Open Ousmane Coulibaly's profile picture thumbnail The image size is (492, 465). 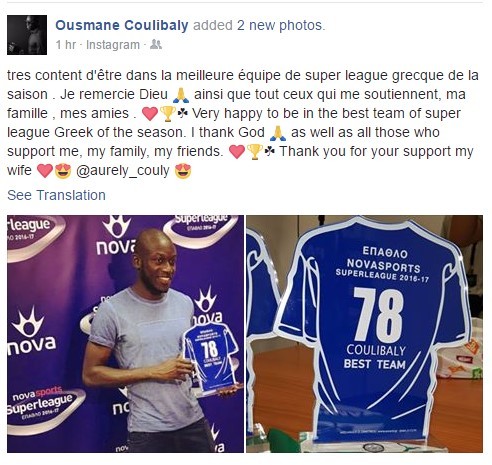coord(27,35)
